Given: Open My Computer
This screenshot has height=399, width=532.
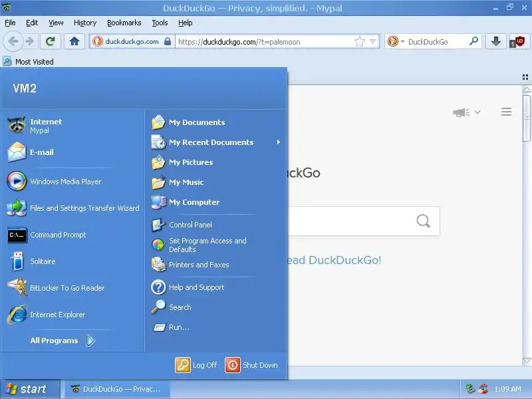Looking at the screenshot, I should (217, 202).
